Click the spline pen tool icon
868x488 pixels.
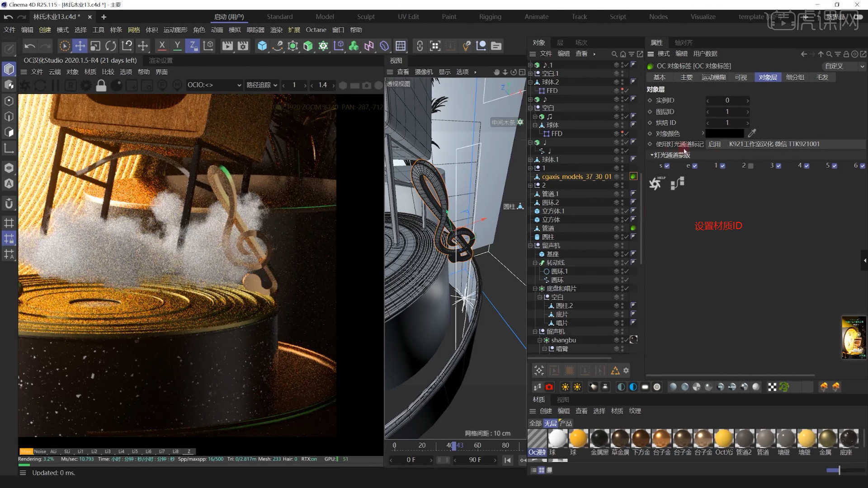pos(278,46)
